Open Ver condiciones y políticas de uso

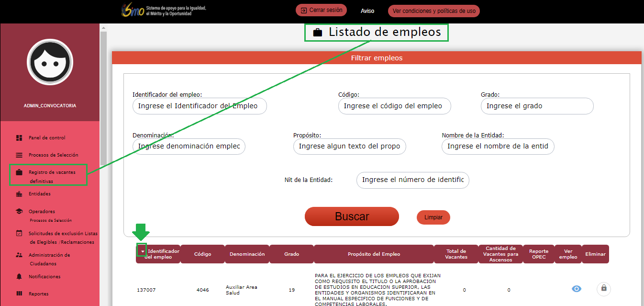(433, 11)
